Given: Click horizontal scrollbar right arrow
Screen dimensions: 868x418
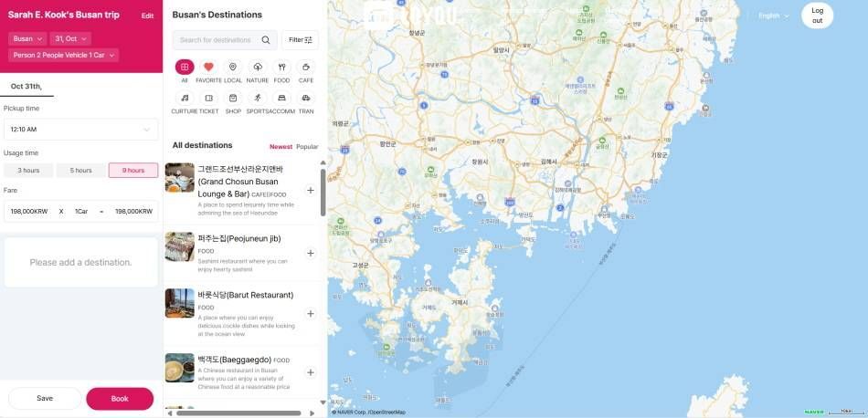Looking at the screenshot, I should pyautogui.click(x=312, y=413).
